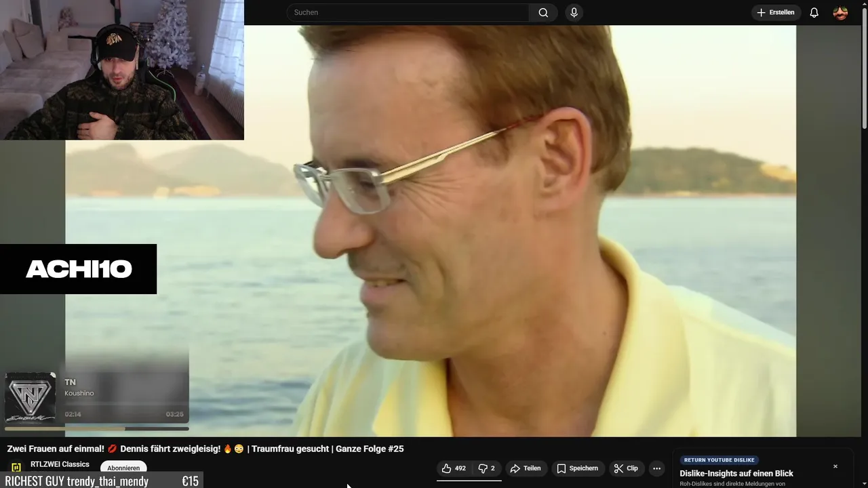Click the YouTube search input field

(408, 12)
